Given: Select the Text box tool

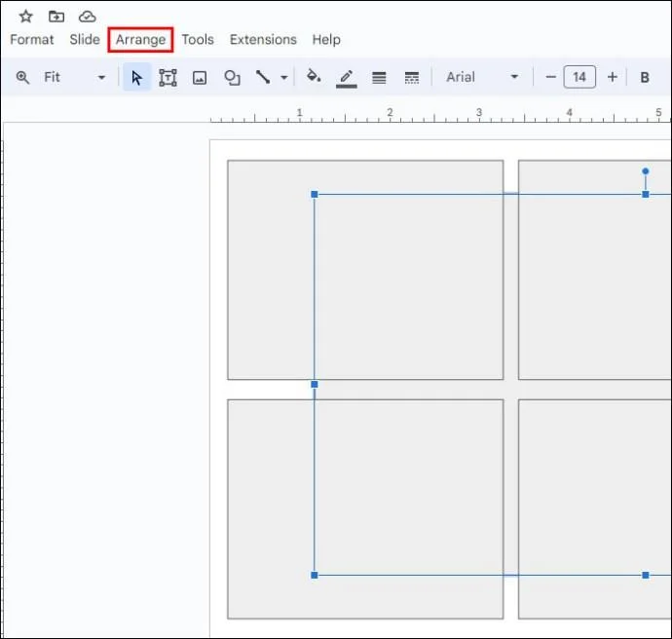Looking at the screenshot, I should pyautogui.click(x=168, y=78).
